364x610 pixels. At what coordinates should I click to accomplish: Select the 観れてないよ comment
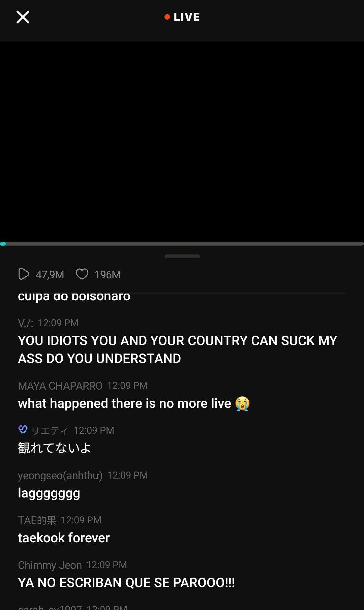pyautogui.click(x=54, y=448)
